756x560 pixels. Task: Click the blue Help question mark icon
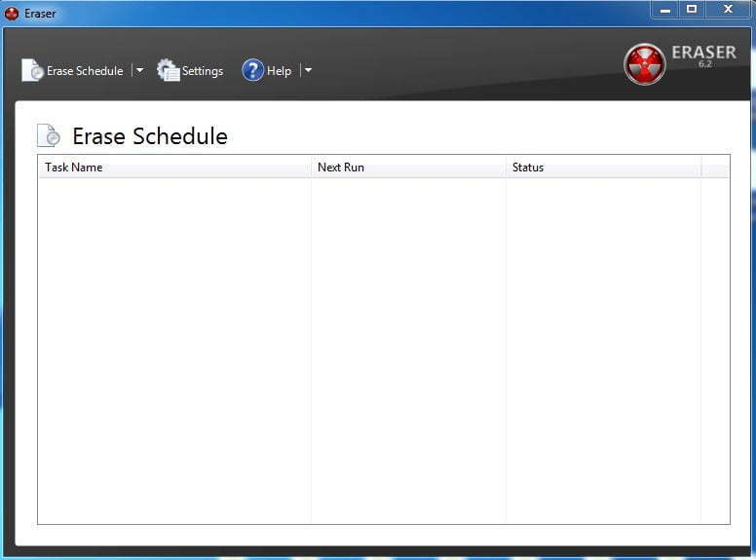(x=252, y=70)
